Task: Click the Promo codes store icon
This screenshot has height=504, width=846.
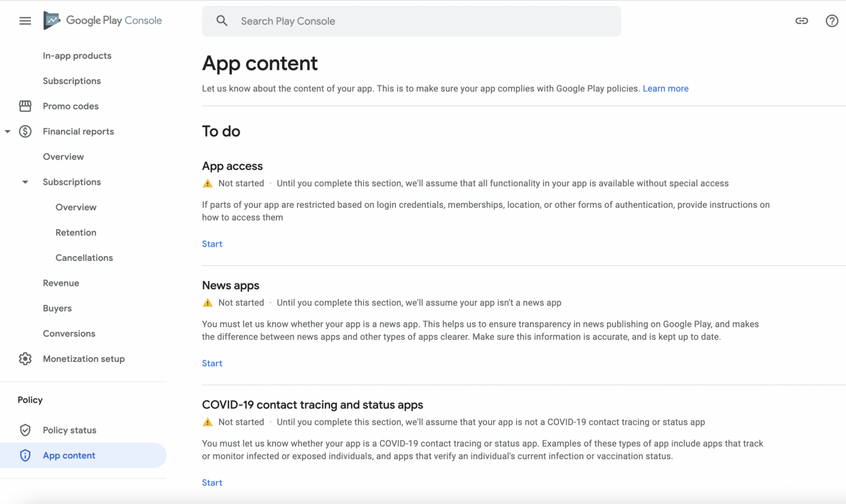Action: click(25, 106)
